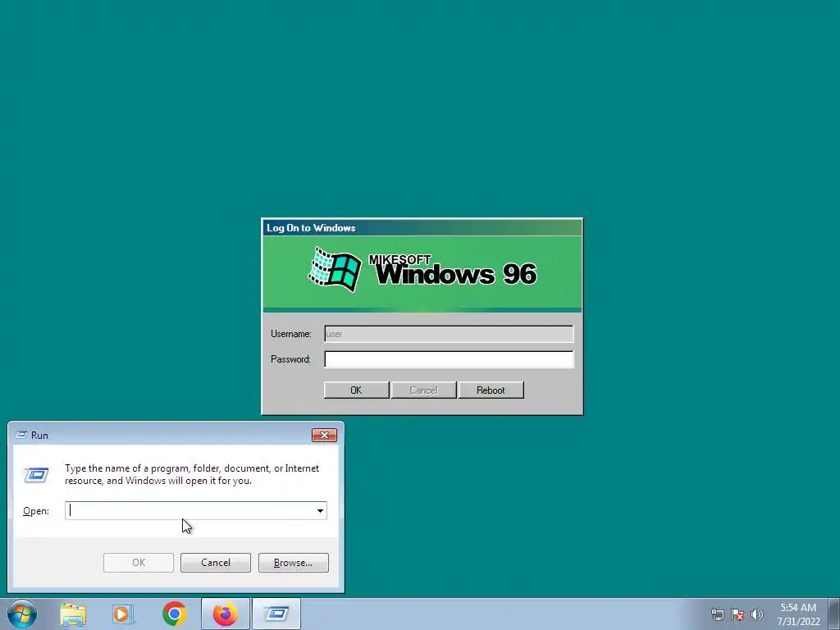Image resolution: width=840 pixels, height=630 pixels.
Task: Switch to the Firefox taskbar button
Action: [x=226, y=614]
